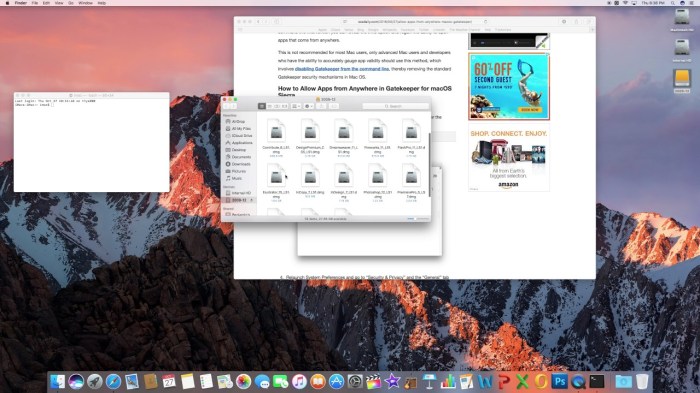Launch Microsoft Excel from the Dock
Screen dimensions: 700x393
click(x=522, y=381)
